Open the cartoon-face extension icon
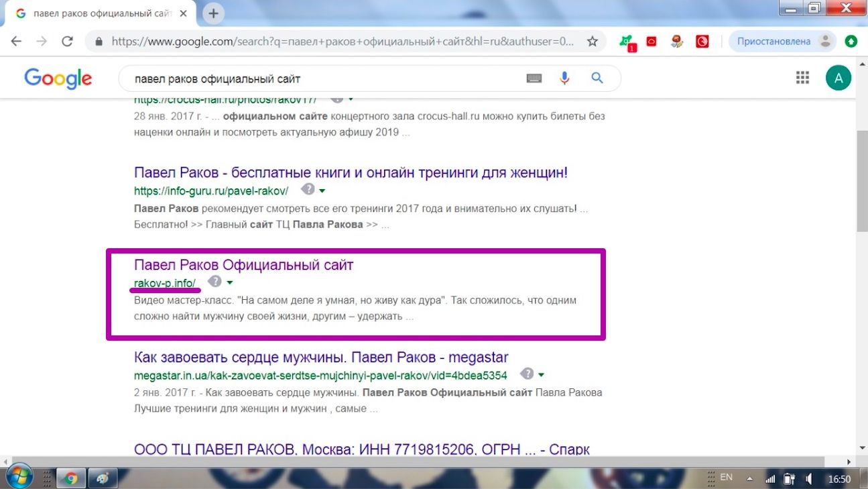The height and width of the screenshot is (489, 868). tap(677, 42)
